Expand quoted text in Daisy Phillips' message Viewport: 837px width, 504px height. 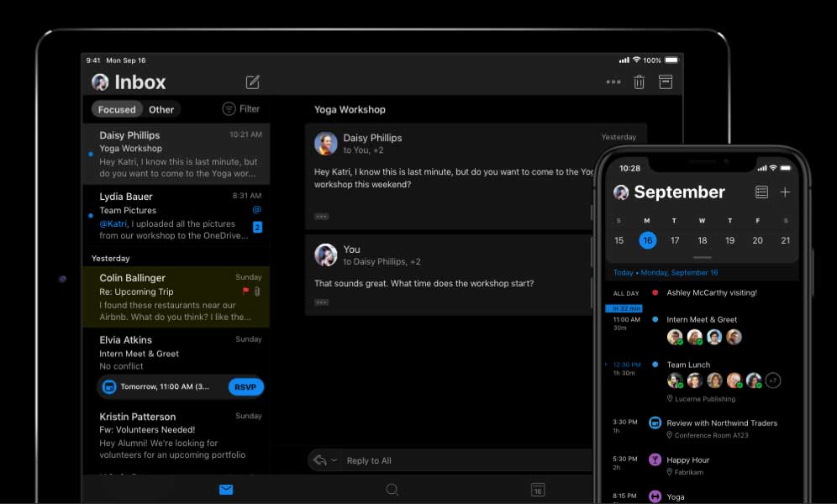click(321, 217)
